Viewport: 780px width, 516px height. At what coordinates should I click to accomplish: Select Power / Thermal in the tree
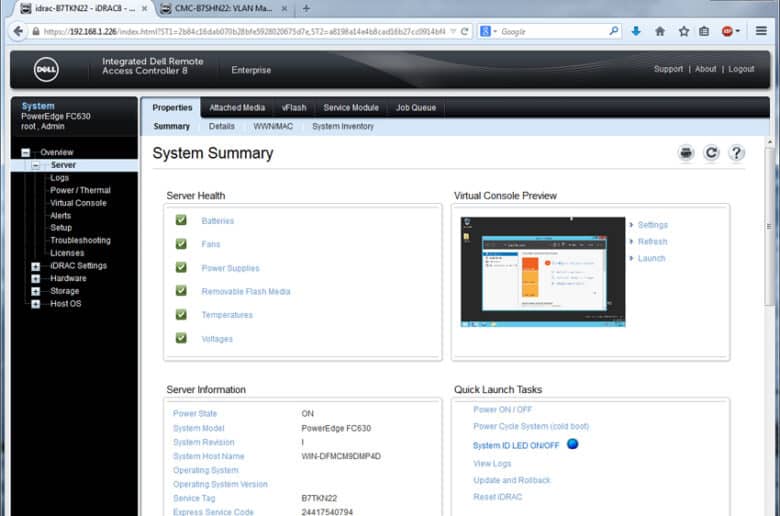click(x=80, y=190)
